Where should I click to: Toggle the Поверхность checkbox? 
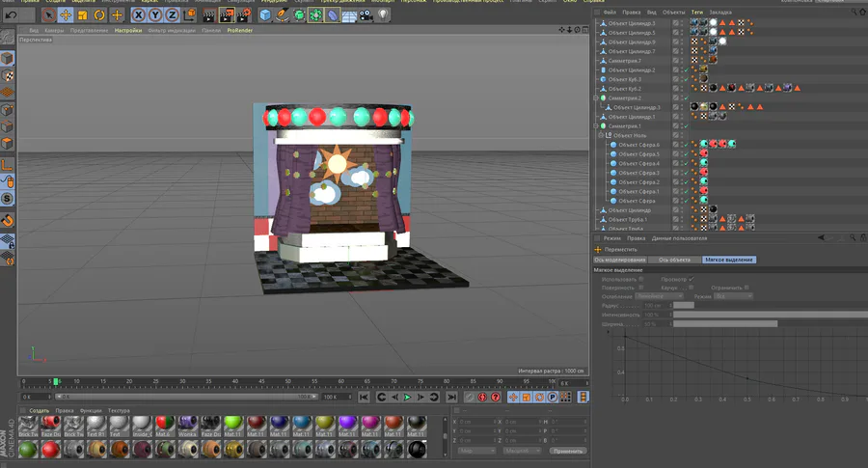(x=641, y=288)
